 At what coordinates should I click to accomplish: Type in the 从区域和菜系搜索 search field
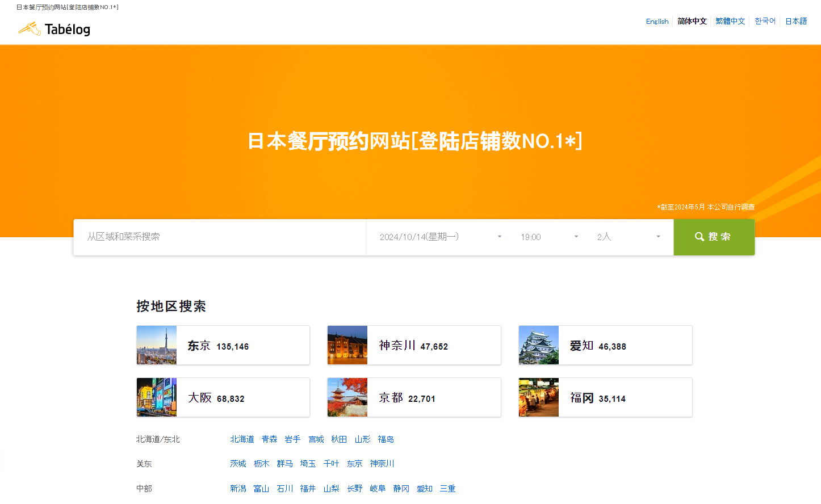[220, 237]
